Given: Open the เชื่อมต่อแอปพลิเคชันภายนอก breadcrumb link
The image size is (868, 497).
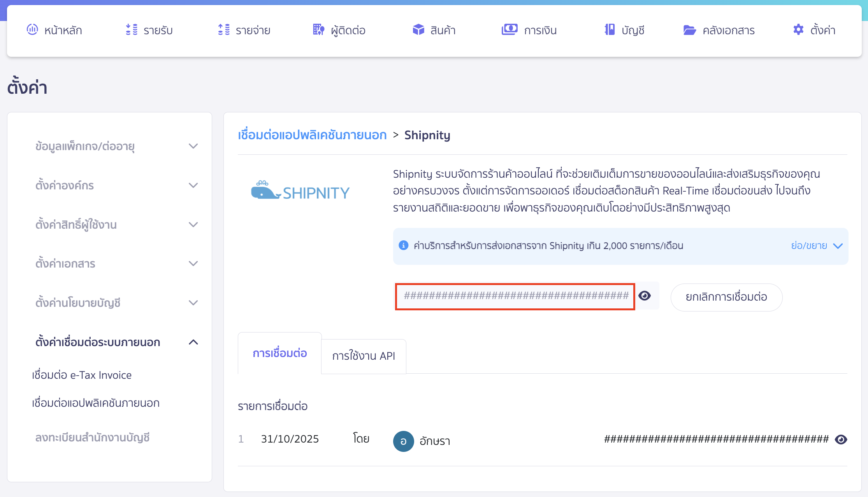Looking at the screenshot, I should click(312, 135).
